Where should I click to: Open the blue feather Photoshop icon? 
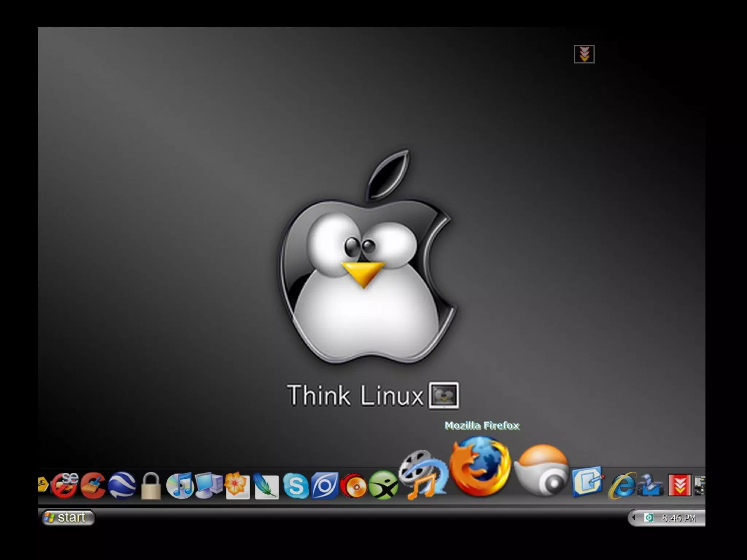click(266, 486)
